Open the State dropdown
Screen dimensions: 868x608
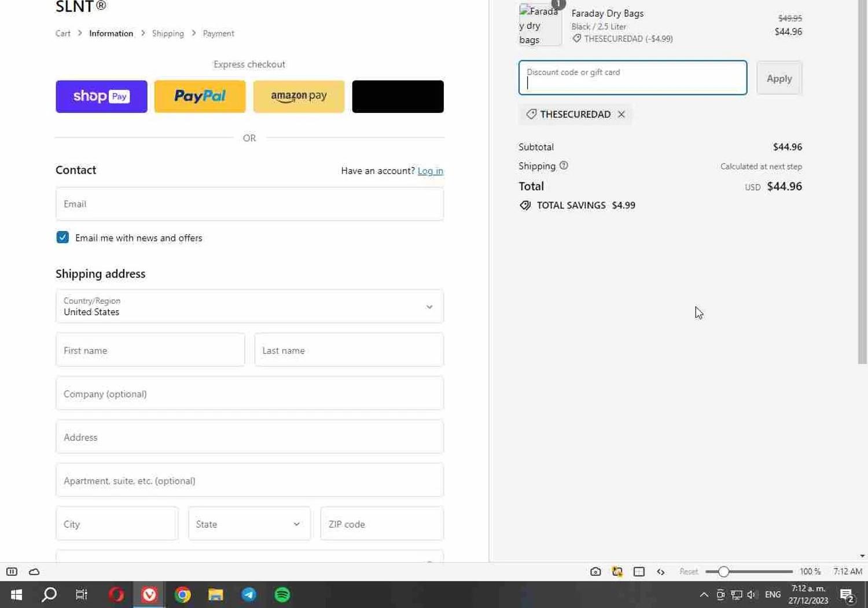249,523
